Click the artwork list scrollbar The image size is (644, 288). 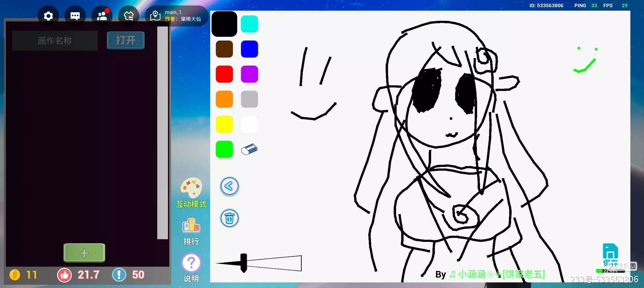click(162, 133)
